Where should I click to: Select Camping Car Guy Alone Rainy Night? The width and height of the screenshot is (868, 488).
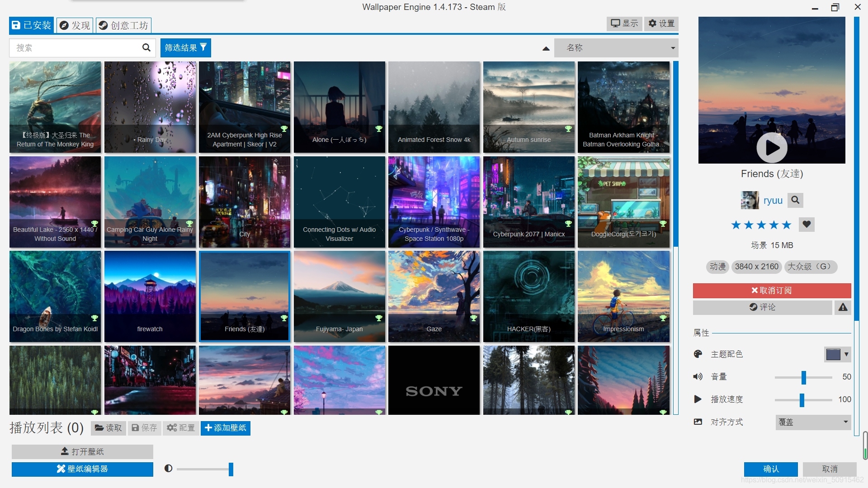(150, 202)
